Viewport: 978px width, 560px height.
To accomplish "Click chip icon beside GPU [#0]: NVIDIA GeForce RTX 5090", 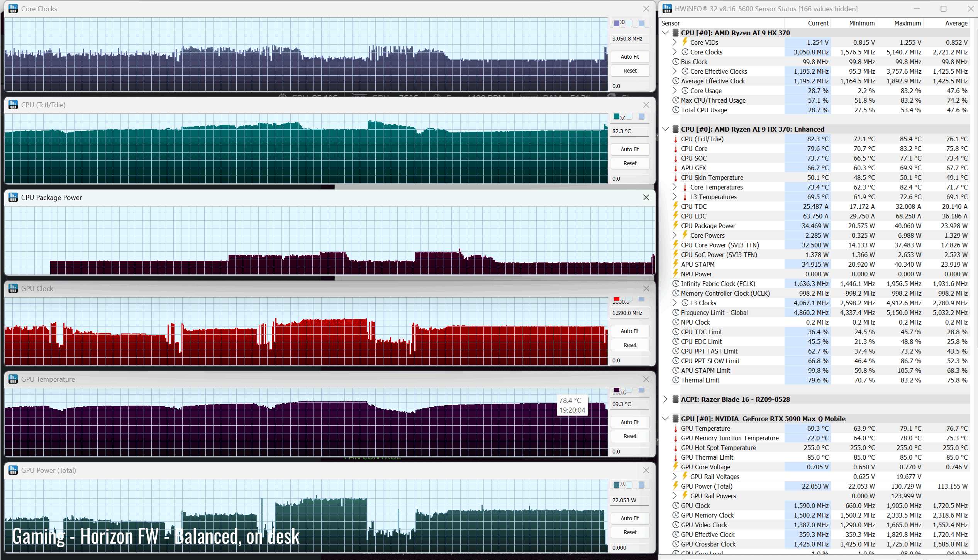I will point(676,419).
